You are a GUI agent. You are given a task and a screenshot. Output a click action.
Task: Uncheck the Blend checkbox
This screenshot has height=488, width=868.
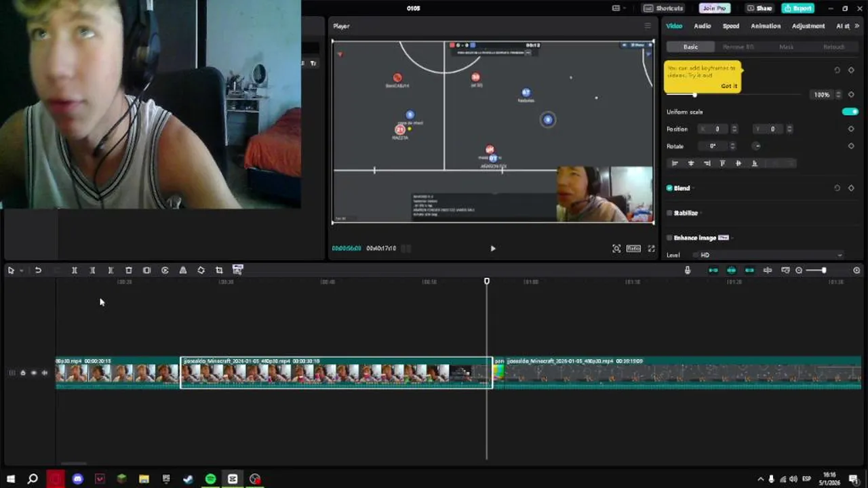670,188
